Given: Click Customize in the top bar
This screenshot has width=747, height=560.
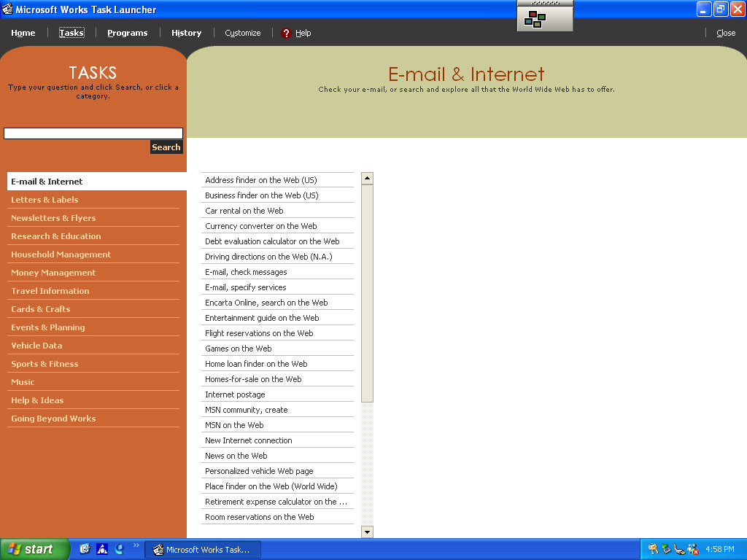Looking at the screenshot, I should [242, 33].
